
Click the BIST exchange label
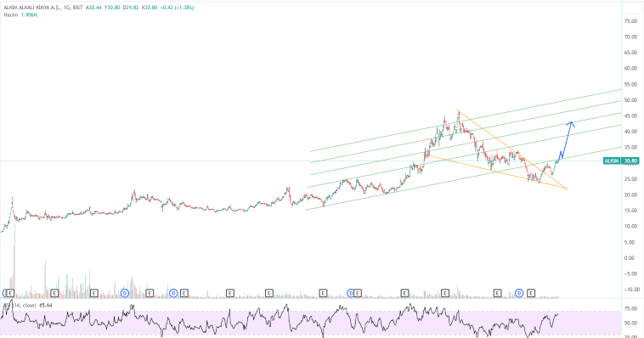[77, 8]
